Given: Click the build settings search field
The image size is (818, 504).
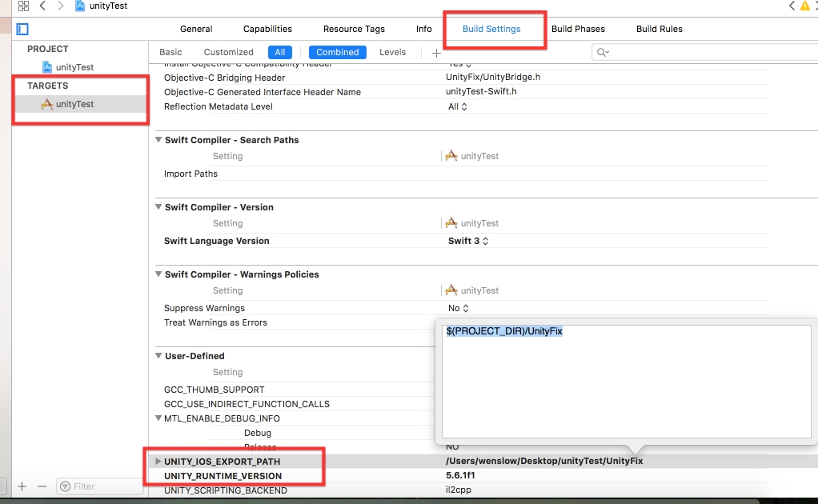Looking at the screenshot, I should [x=707, y=52].
